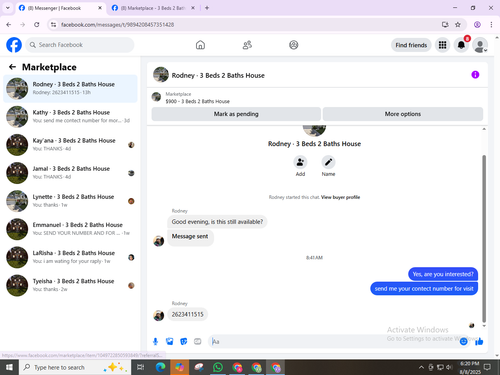Switch to the Marketplace 3 Beds browser tab
The width and height of the screenshot is (500, 375).
pos(153,8)
